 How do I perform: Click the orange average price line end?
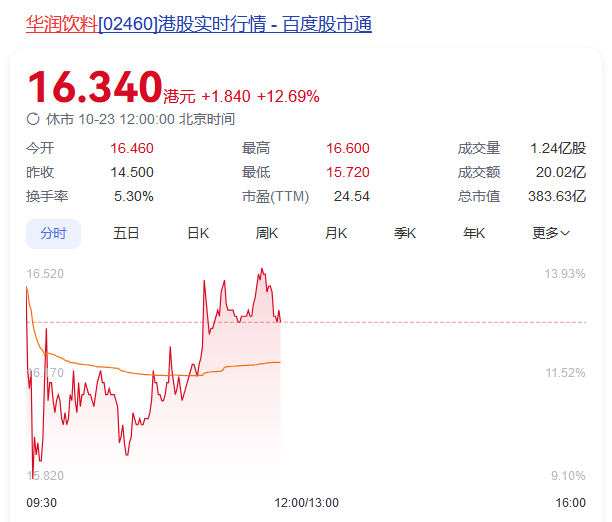pyautogui.click(x=279, y=362)
